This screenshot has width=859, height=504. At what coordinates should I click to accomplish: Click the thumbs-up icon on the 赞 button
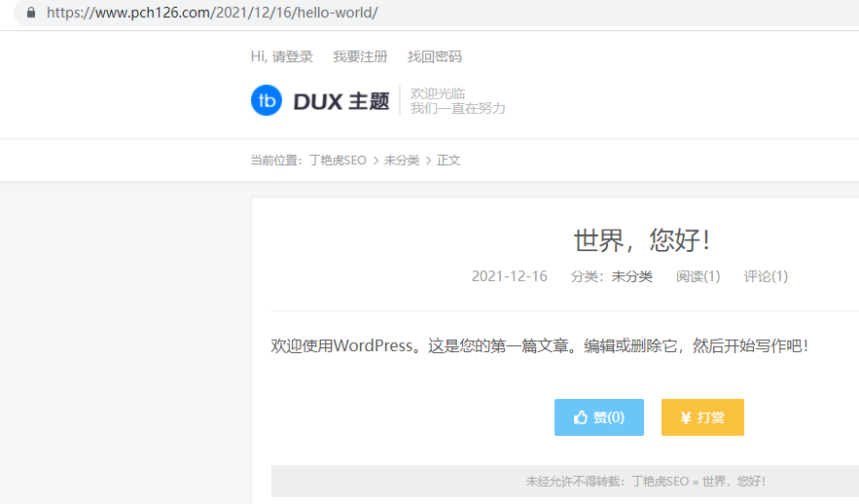pos(581,417)
